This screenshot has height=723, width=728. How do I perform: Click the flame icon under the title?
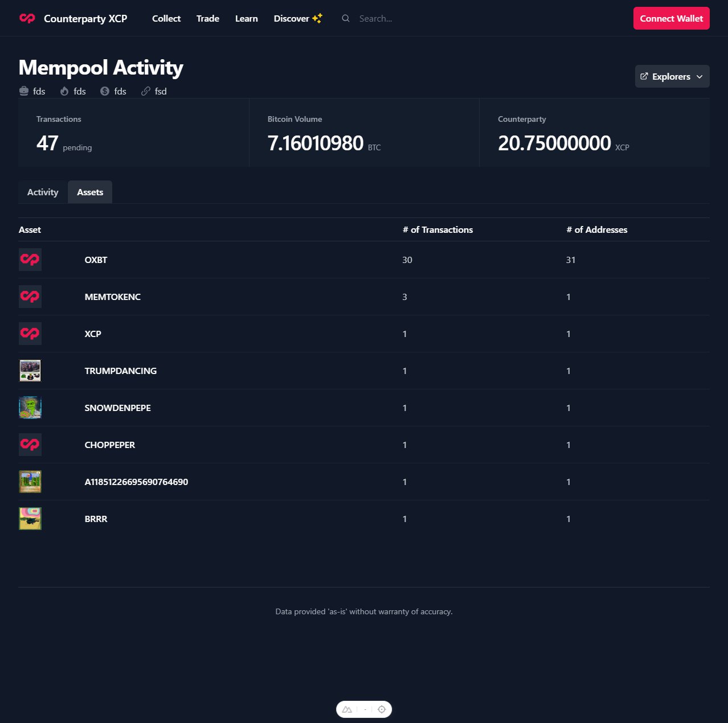[64, 91]
